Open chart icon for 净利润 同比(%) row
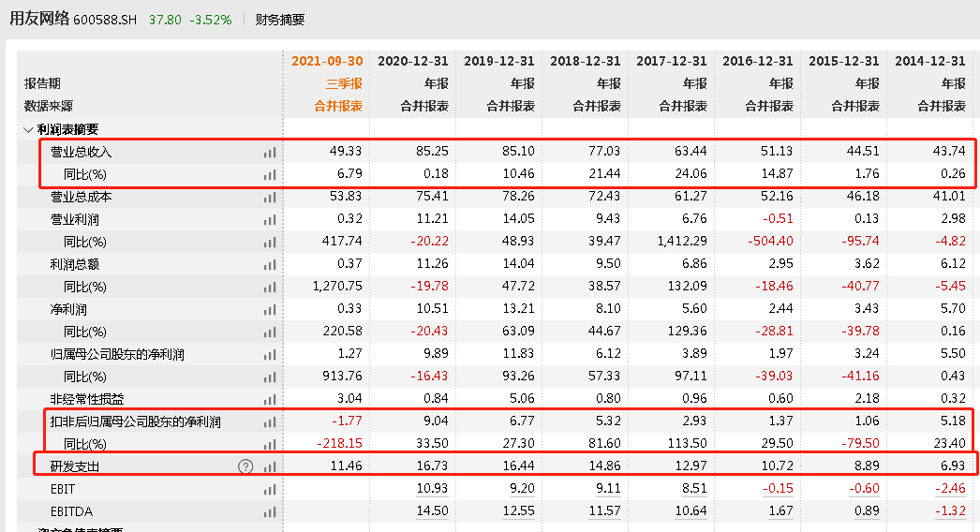This screenshot has width=980, height=532. [x=270, y=332]
